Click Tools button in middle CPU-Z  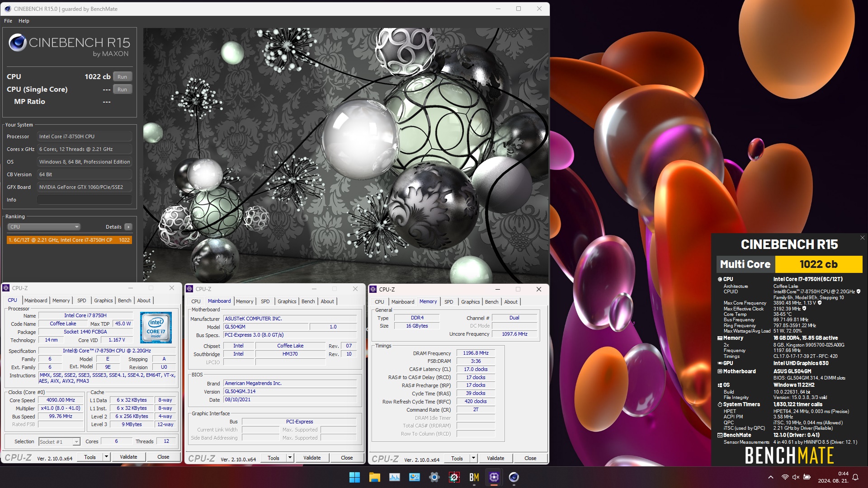(x=274, y=458)
